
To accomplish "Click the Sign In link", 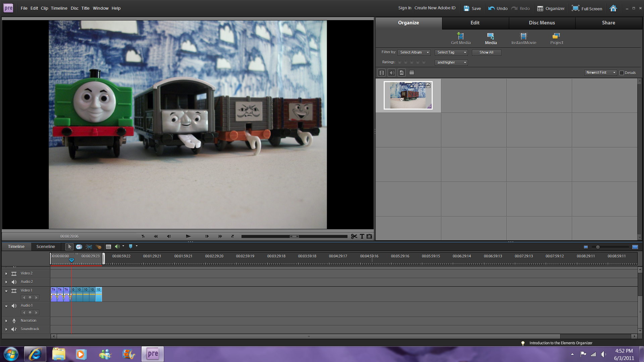I will tap(405, 8).
